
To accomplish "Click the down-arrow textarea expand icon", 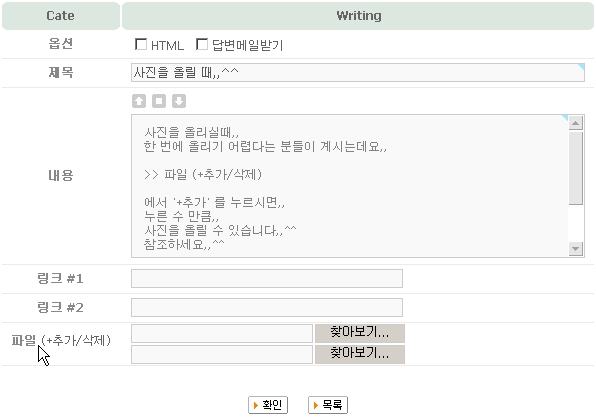I will (179, 101).
